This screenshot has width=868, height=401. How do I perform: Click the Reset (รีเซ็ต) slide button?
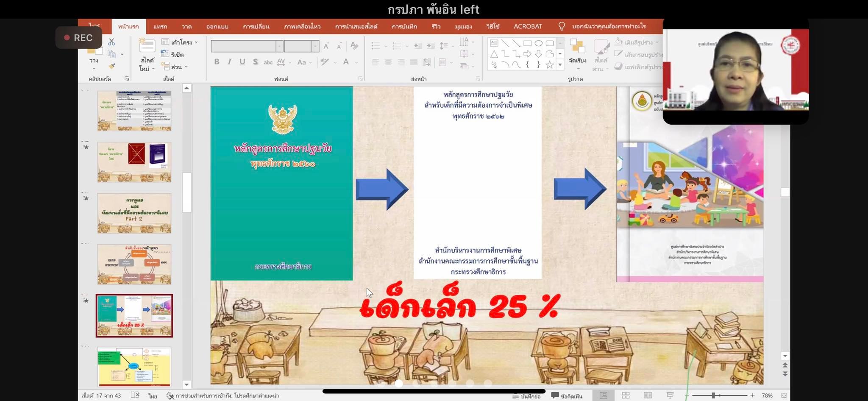click(x=173, y=54)
